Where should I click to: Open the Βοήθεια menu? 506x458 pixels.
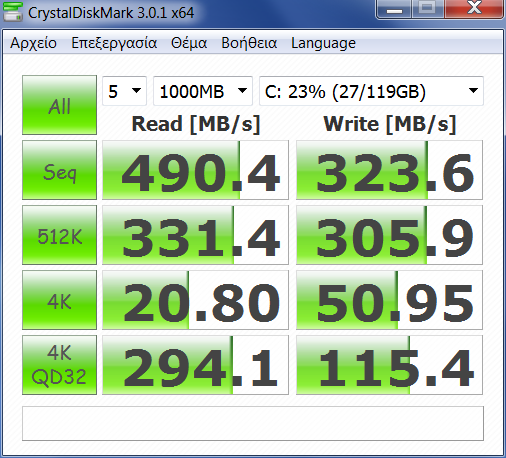249,43
